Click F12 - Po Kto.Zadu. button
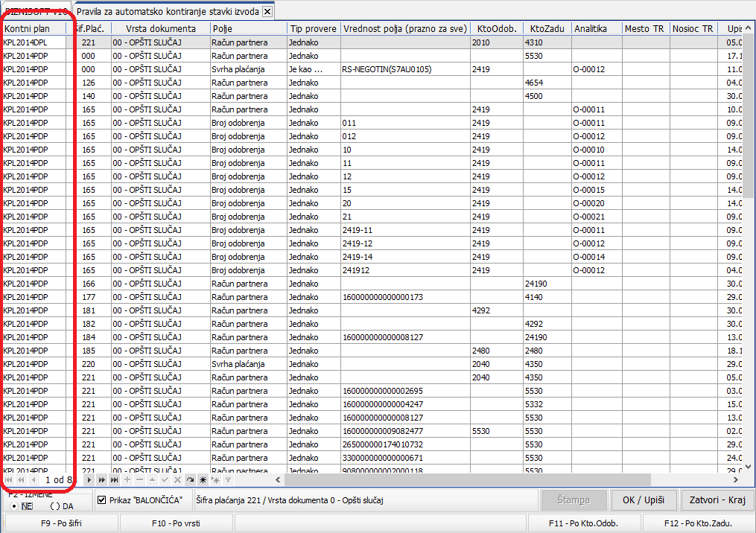Screen dimensions: 756x533 (709, 524)
